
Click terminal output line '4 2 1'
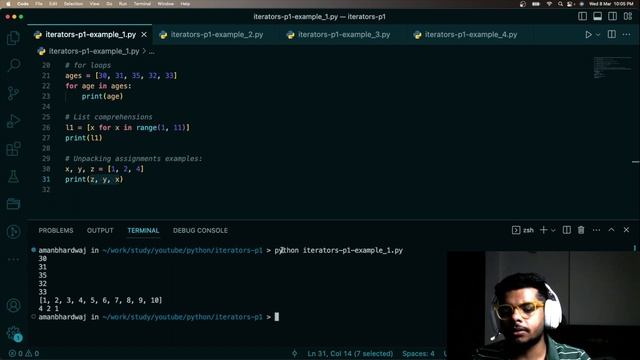click(49, 309)
